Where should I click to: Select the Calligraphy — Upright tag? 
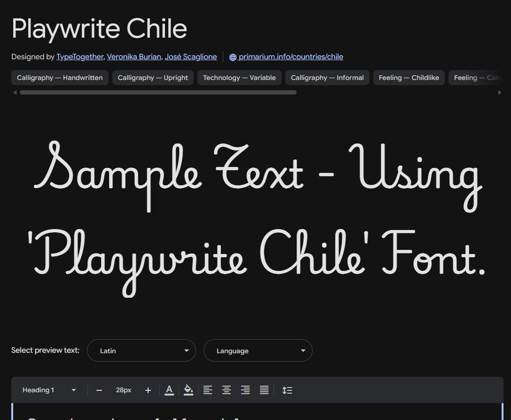click(153, 78)
